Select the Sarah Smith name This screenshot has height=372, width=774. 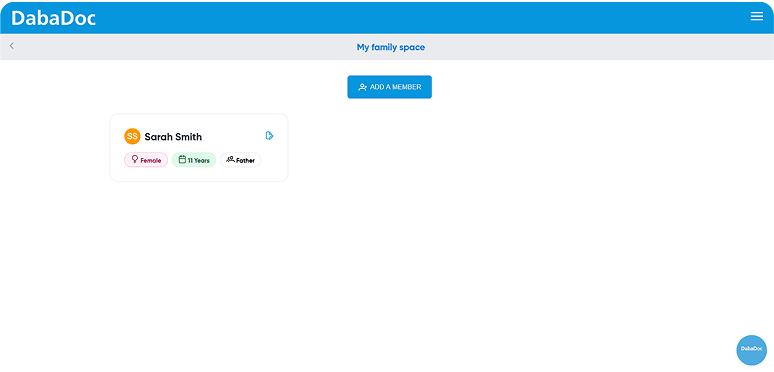[173, 137]
